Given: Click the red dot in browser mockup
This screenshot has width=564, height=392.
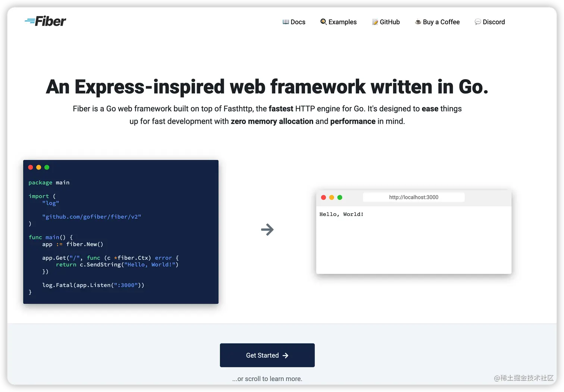Looking at the screenshot, I should click(x=323, y=197).
